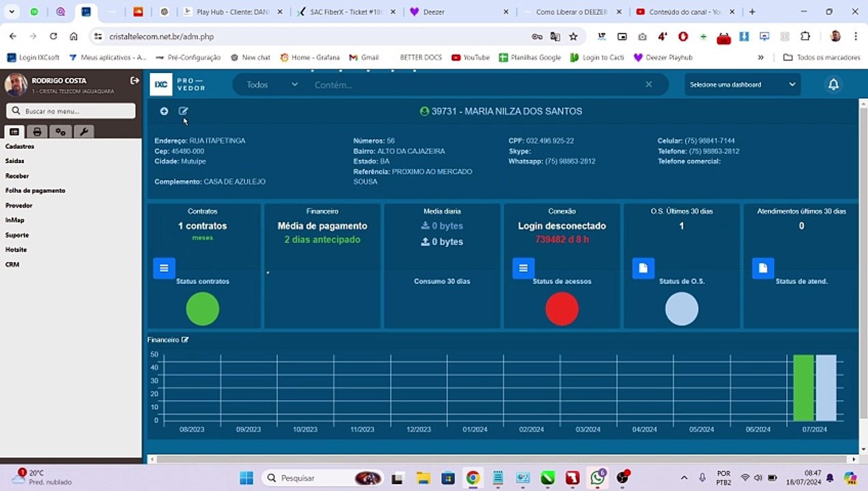Open Hotsite in the sidebar menu

point(16,250)
